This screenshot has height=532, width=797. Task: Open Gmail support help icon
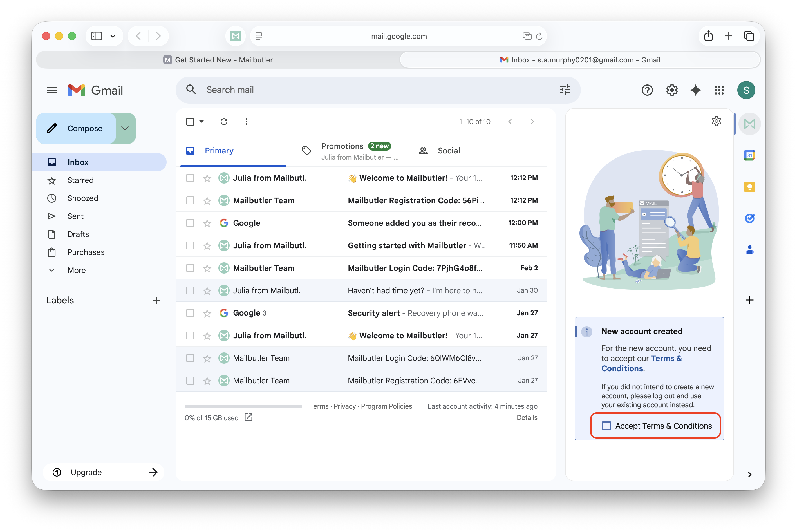click(647, 90)
